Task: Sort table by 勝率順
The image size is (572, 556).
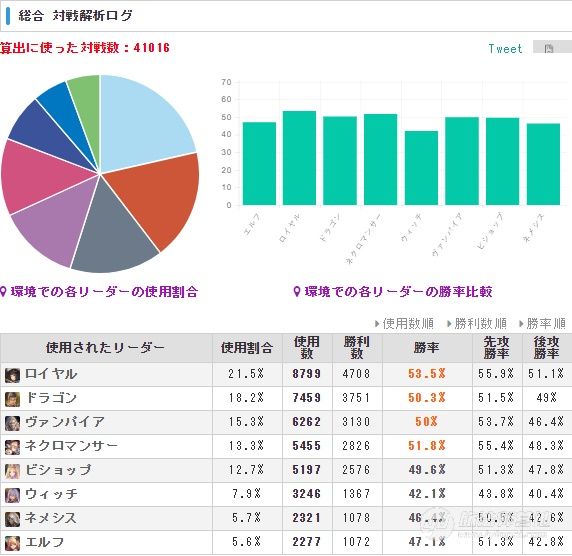Action: [x=542, y=324]
